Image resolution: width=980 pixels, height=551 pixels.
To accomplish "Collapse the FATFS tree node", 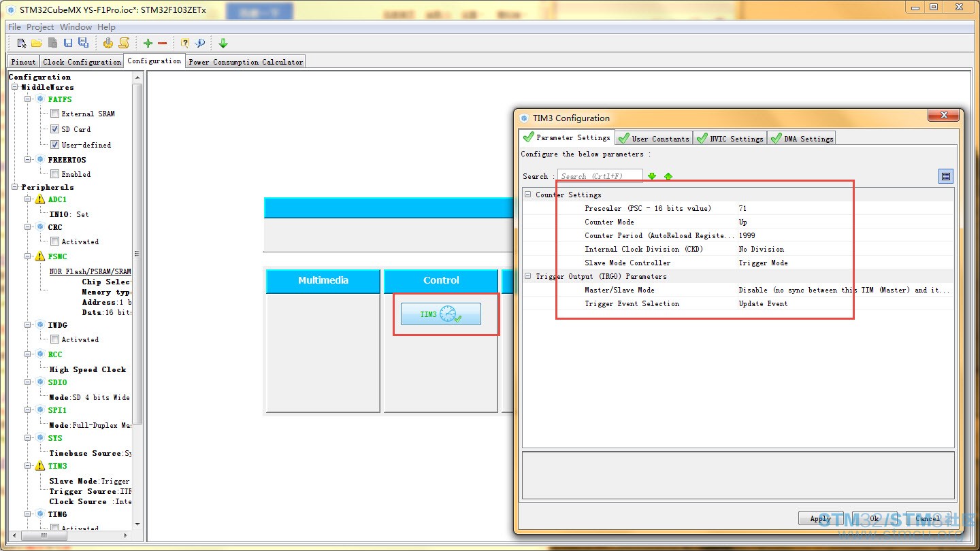I will click(29, 99).
